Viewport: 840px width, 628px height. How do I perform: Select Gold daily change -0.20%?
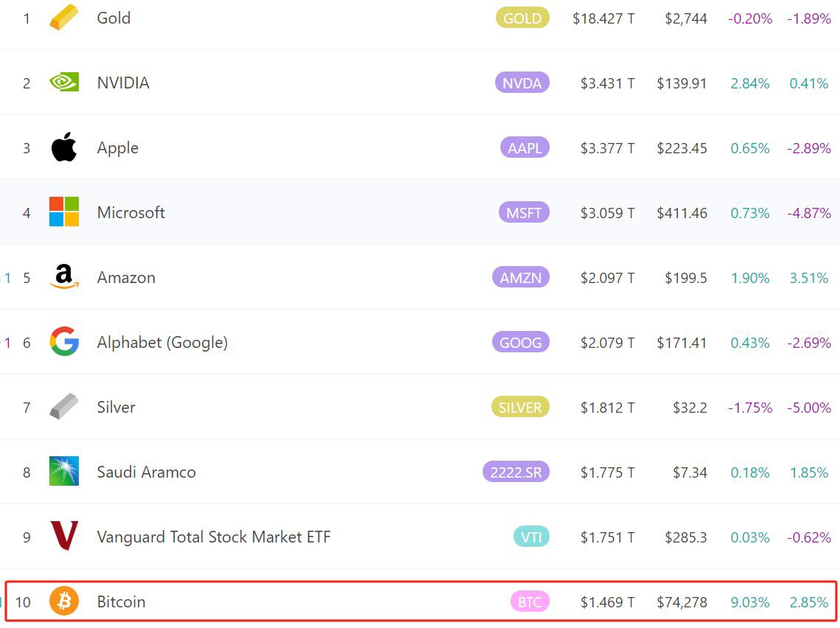click(750, 18)
